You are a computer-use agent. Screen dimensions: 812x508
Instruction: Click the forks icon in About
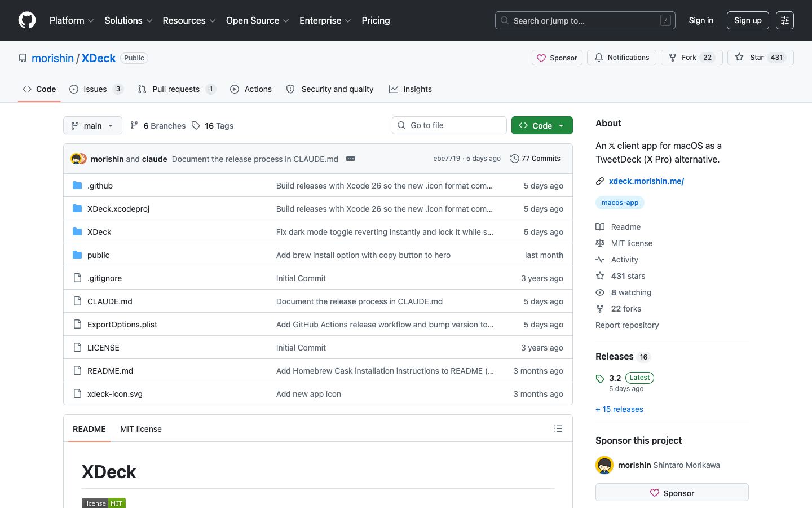coord(600,309)
